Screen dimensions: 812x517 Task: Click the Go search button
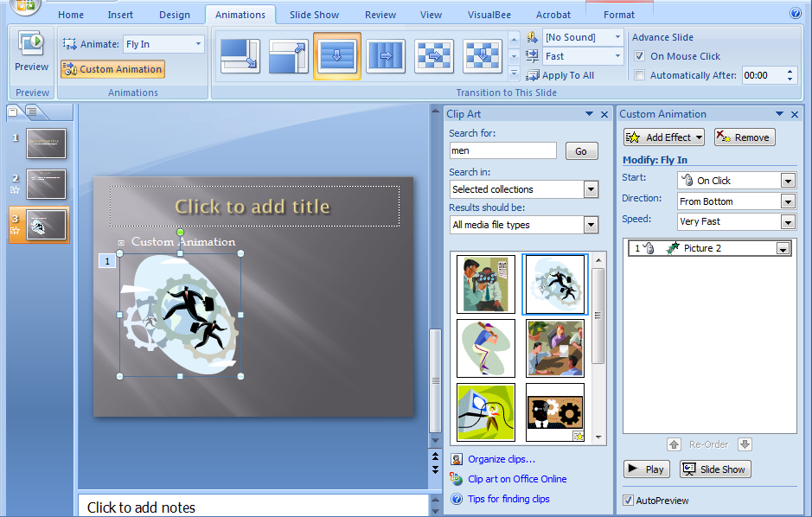coord(581,151)
